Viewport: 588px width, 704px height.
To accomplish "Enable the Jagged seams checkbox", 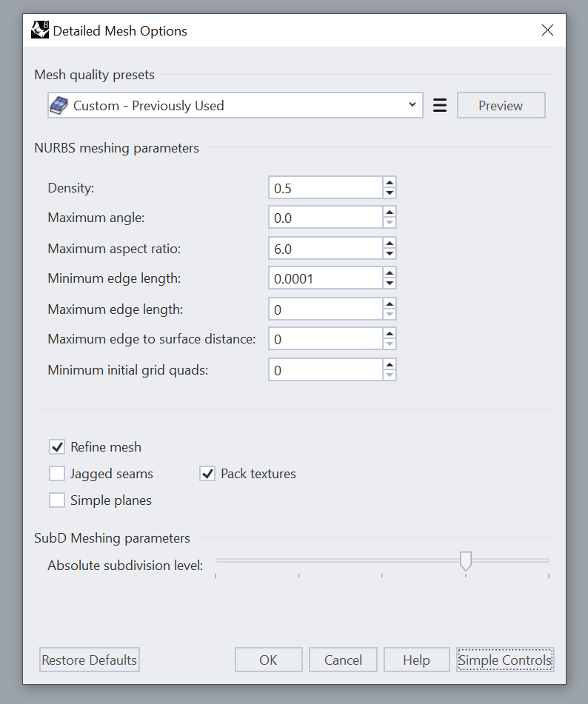I will (57, 474).
